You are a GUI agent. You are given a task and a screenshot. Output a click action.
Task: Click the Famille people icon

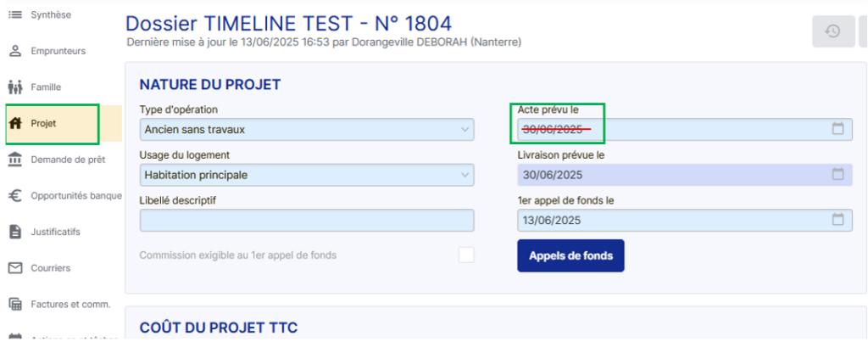tap(14, 87)
